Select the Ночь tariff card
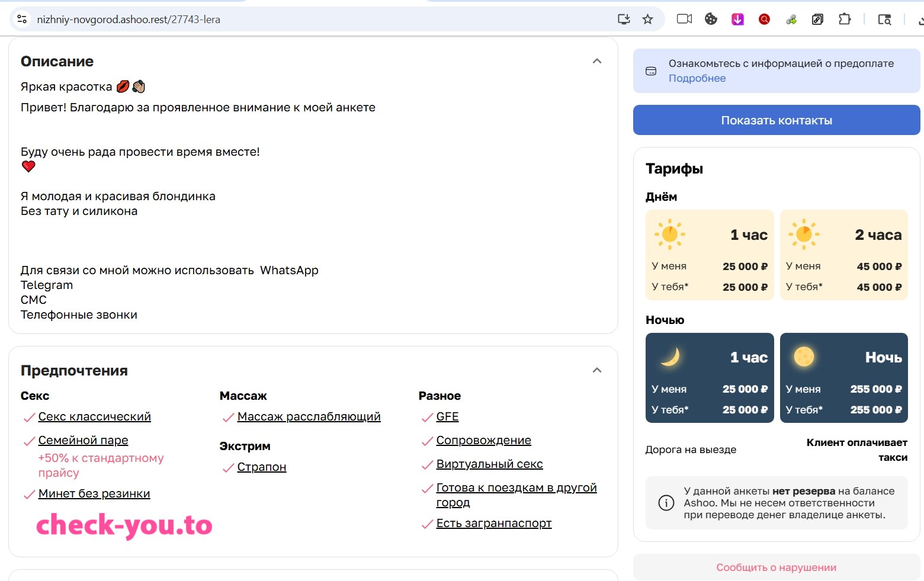 844,378
